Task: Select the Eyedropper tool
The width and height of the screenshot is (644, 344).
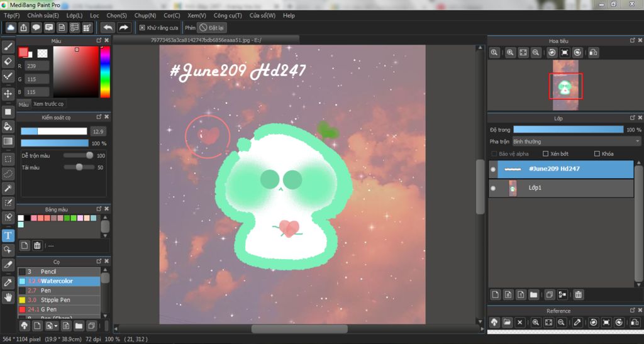Action: click(8, 282)
